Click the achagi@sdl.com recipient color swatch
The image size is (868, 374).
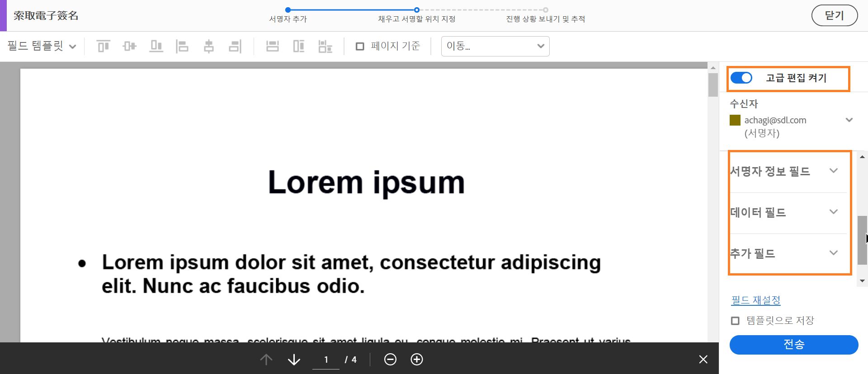click(x=735, y=120)
